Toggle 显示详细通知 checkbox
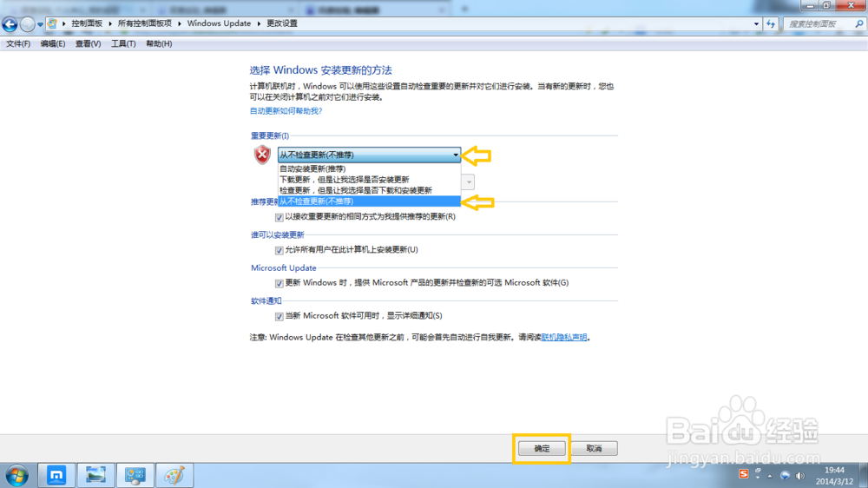This screenshot has height=488, width=868. coord(279,316)
